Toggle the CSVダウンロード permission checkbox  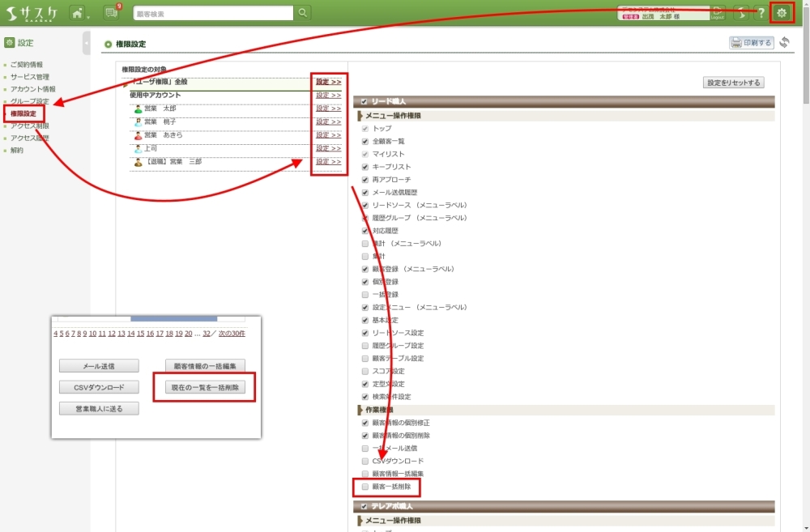pyautogui.click(x=364, y=461)
